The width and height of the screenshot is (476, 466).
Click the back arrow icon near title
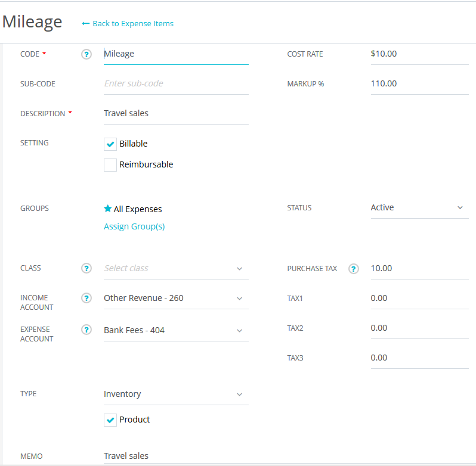(x=86, y=24)
